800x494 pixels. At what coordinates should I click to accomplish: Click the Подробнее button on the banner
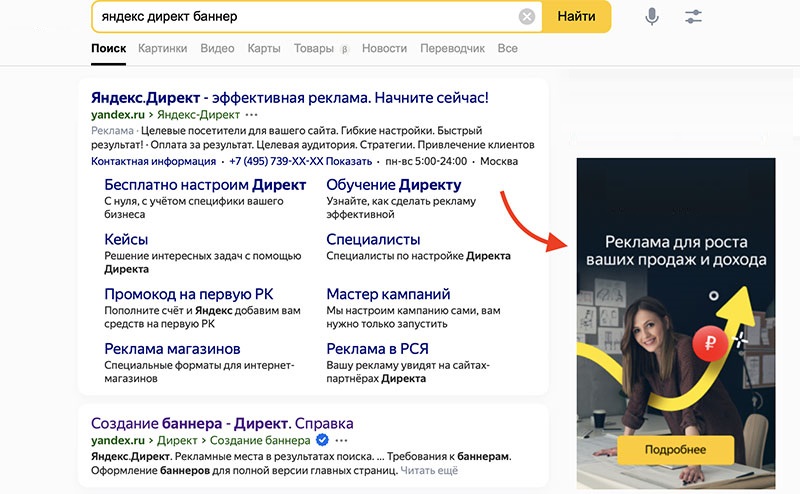675,450
